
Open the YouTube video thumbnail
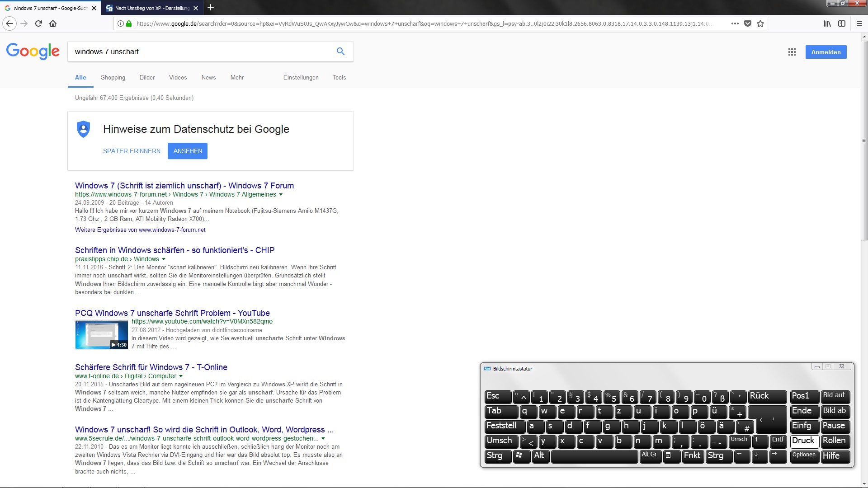click(101, 335)
